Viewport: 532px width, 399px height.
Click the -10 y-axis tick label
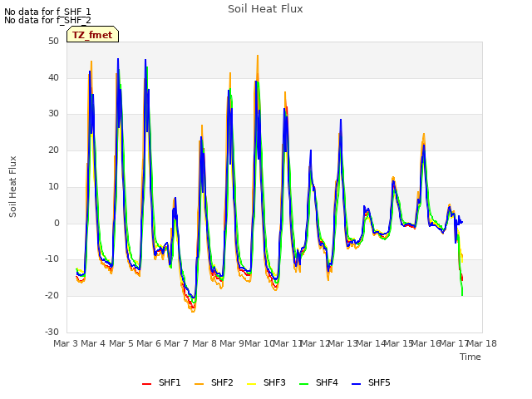52,259
